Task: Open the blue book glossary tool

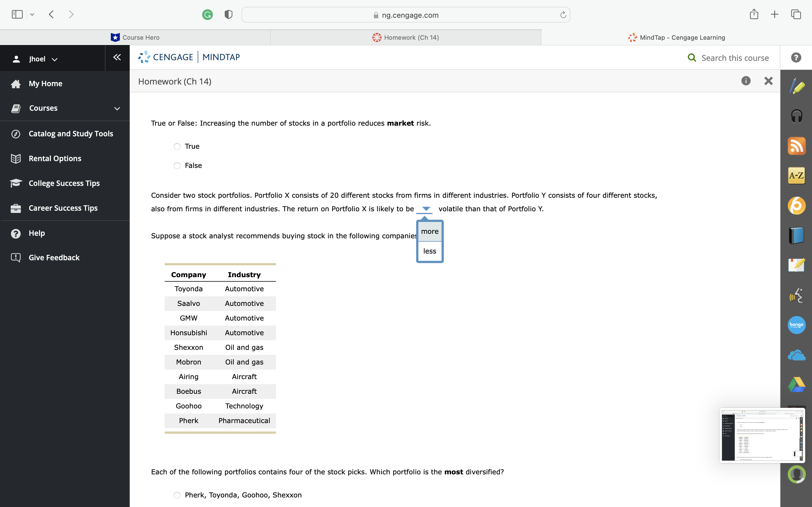Action: pos(797,235)
